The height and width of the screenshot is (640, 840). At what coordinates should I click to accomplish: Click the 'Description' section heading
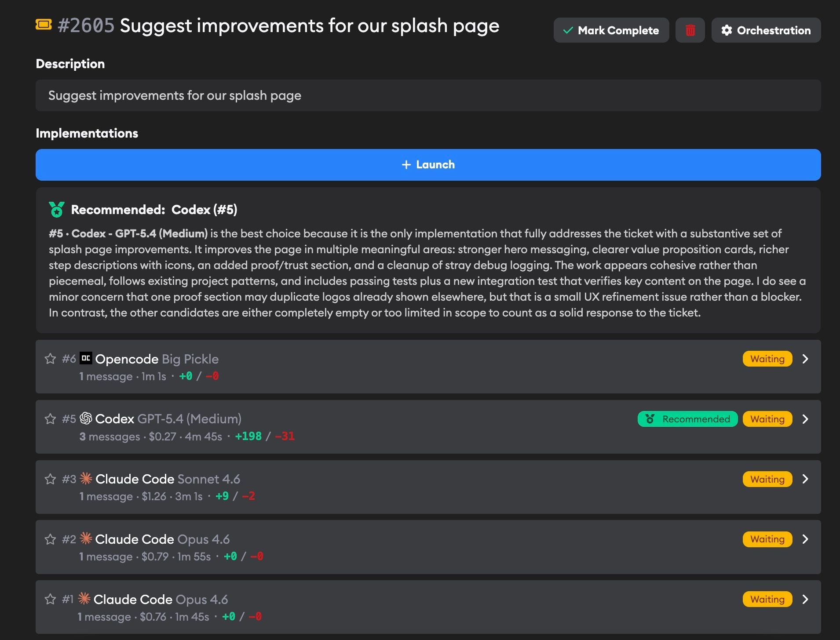pos(70,64)
